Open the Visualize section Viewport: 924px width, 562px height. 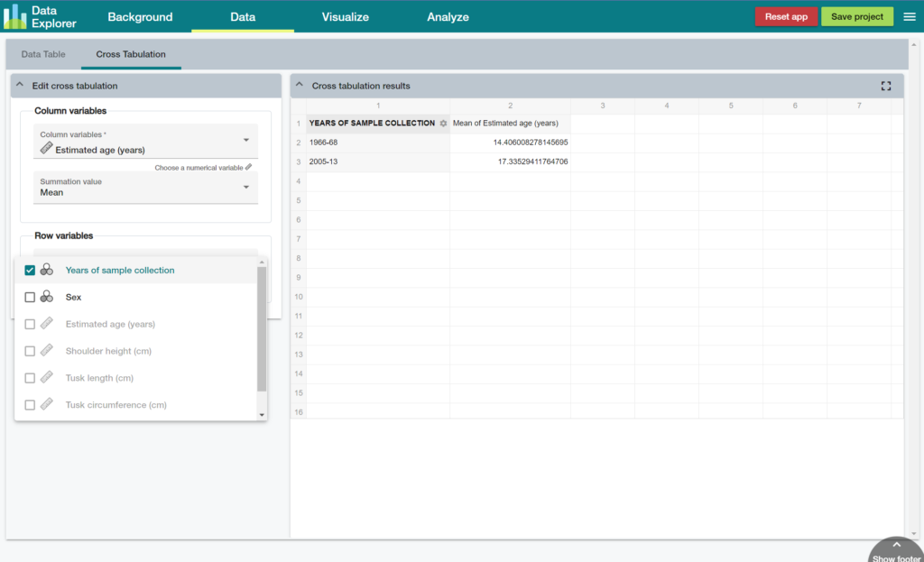click(x=345, y=16)
